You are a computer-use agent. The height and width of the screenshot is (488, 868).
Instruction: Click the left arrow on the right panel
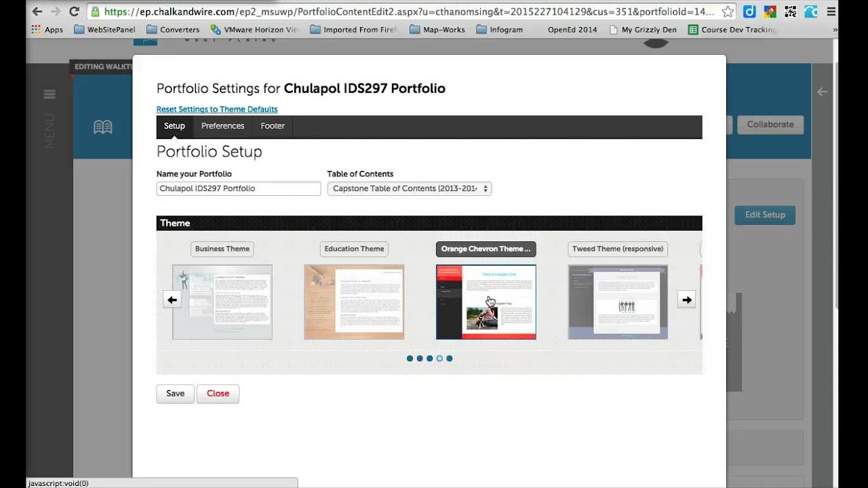pos(822,91)
